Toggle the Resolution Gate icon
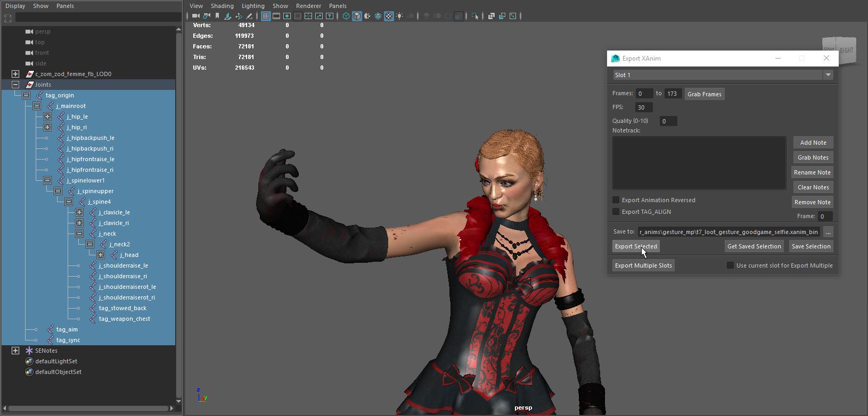Image resolution: width=868 pixels, height=416 pixels. coord(286,16)
